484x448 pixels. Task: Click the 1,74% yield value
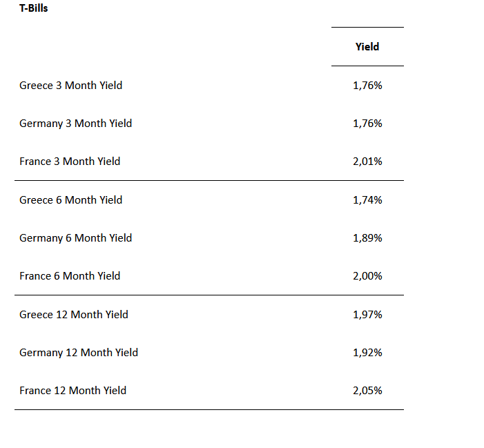click(367, 200)
